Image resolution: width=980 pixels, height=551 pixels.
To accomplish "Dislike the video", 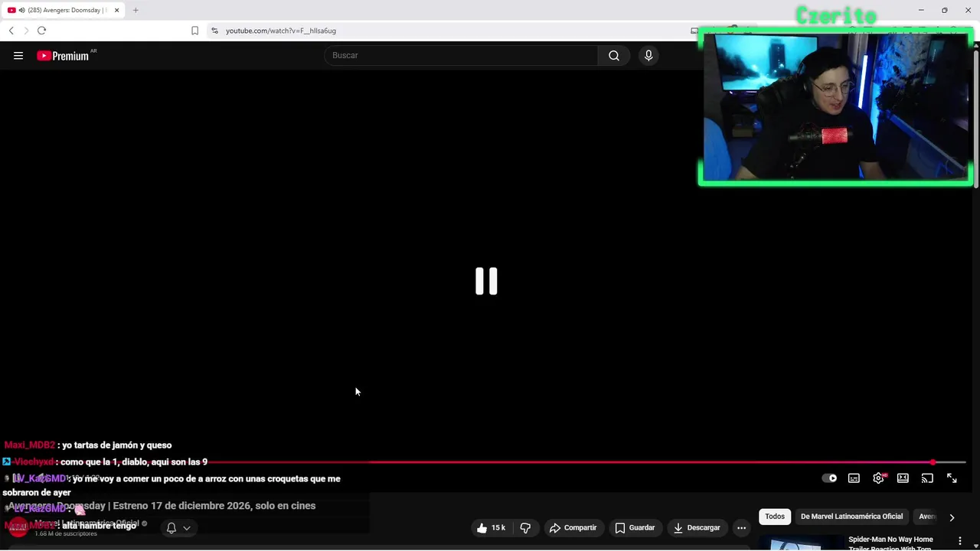I will [525, 528].
